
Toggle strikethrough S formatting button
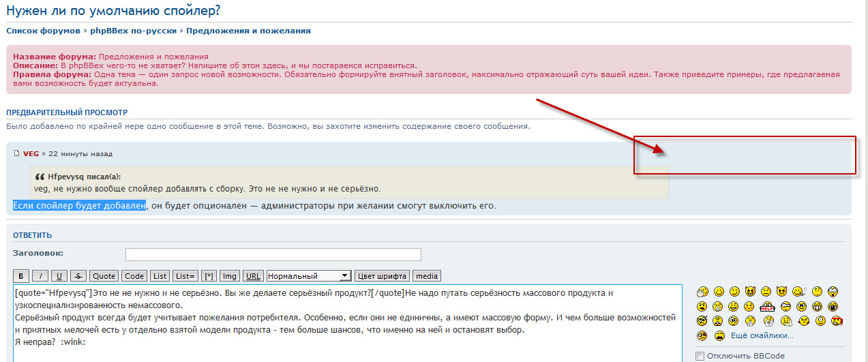(78, 276)
